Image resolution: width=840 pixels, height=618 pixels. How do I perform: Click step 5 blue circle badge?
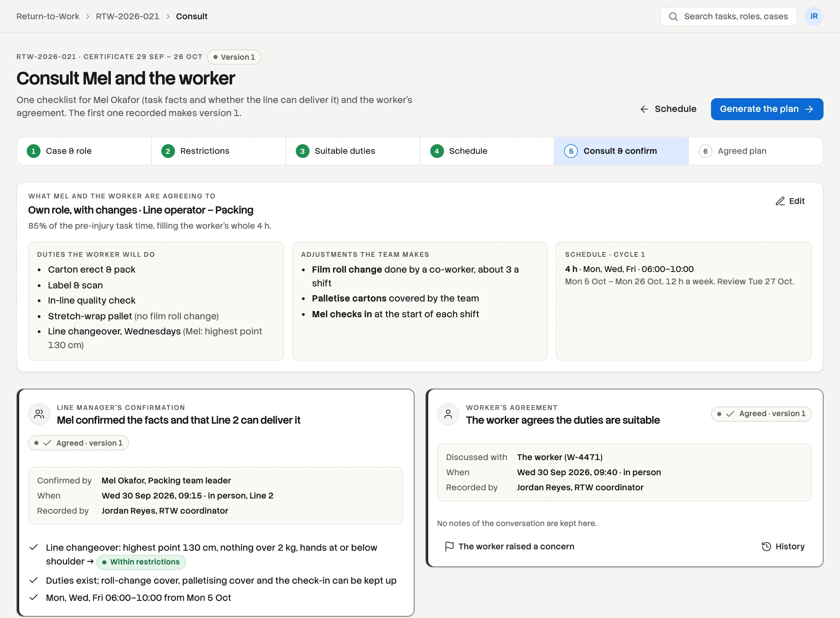click(571, 151)
